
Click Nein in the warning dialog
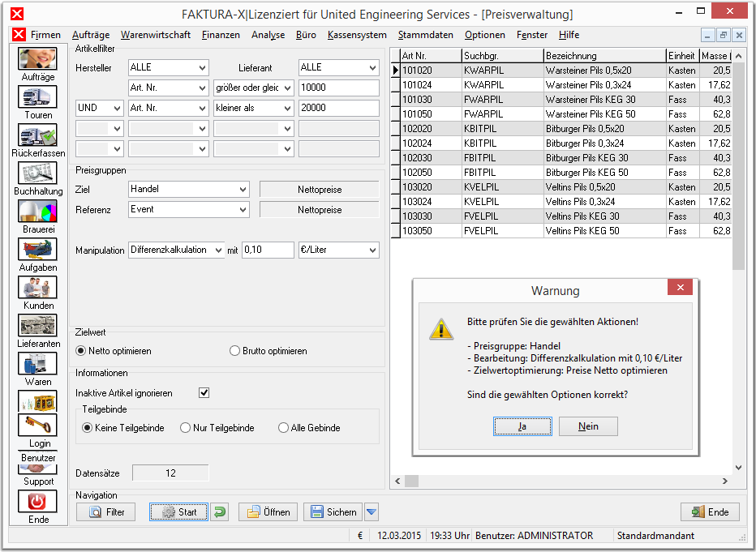(x=588, y=426)
